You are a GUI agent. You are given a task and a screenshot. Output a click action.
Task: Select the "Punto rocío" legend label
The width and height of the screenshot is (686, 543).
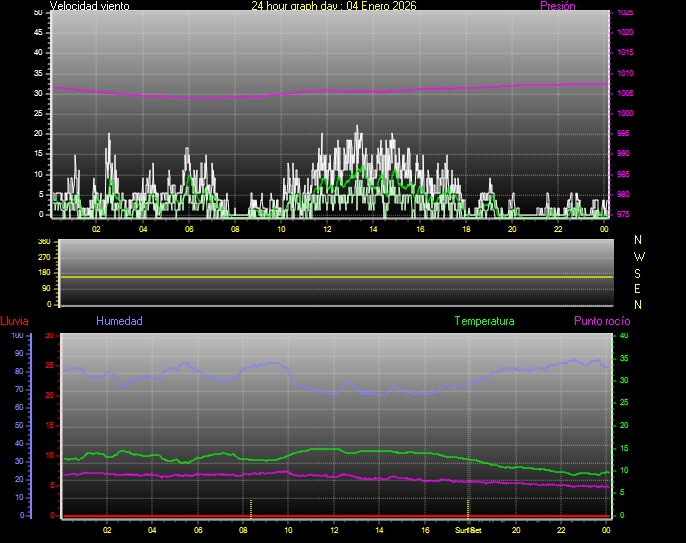(602, 322)
